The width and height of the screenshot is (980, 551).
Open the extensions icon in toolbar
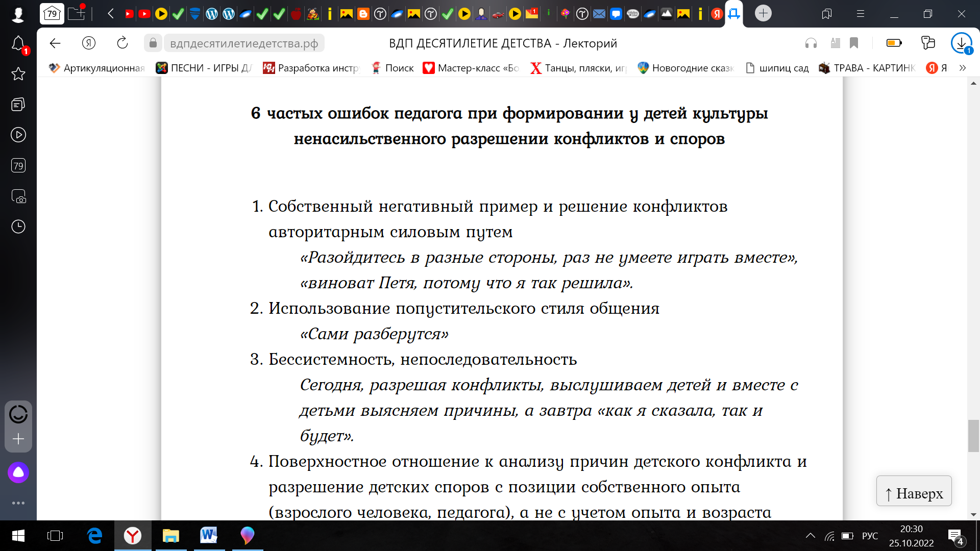[x=928, y=43]
